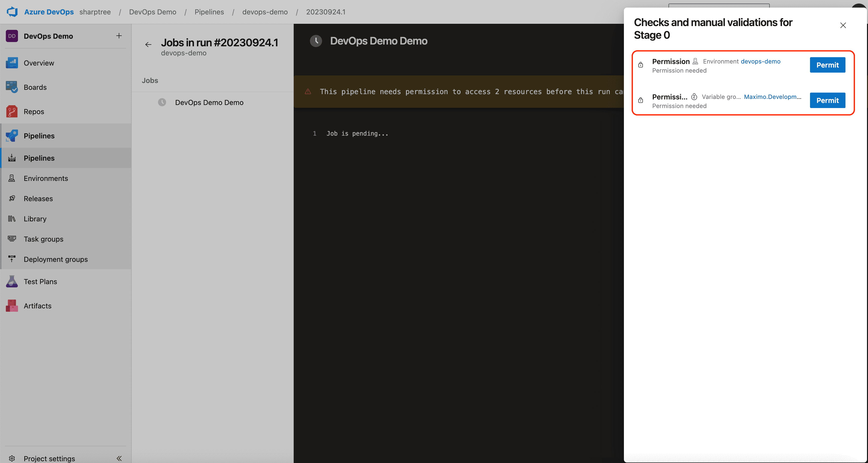Click the Task groups icon
868x463 pixels.
point(12,239)
